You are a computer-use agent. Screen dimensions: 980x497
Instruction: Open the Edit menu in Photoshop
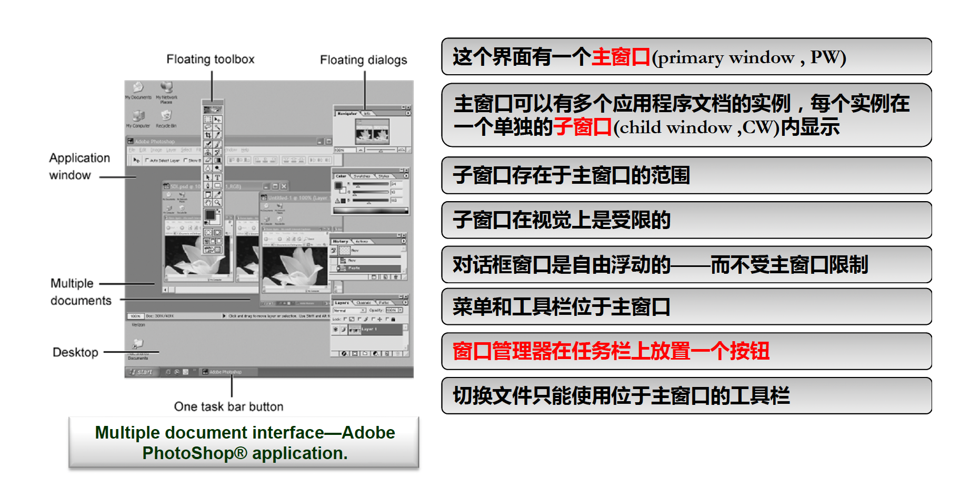point(143,150)
